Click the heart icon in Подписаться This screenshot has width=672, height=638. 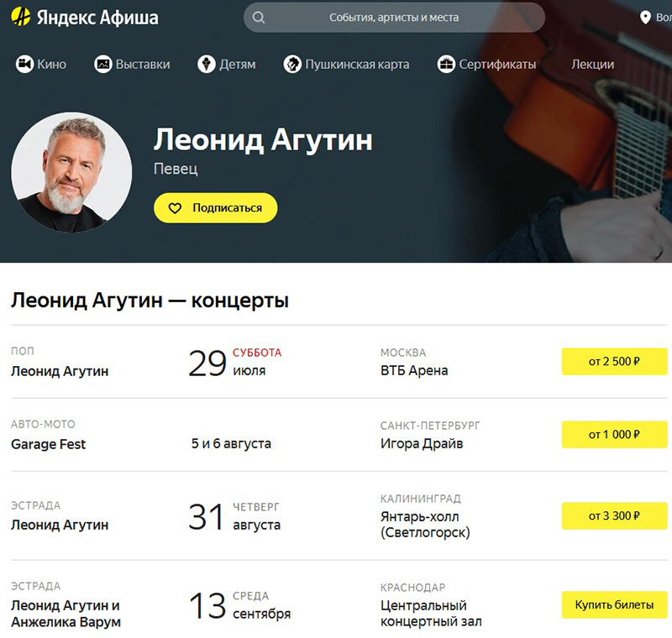pos(175,208)
